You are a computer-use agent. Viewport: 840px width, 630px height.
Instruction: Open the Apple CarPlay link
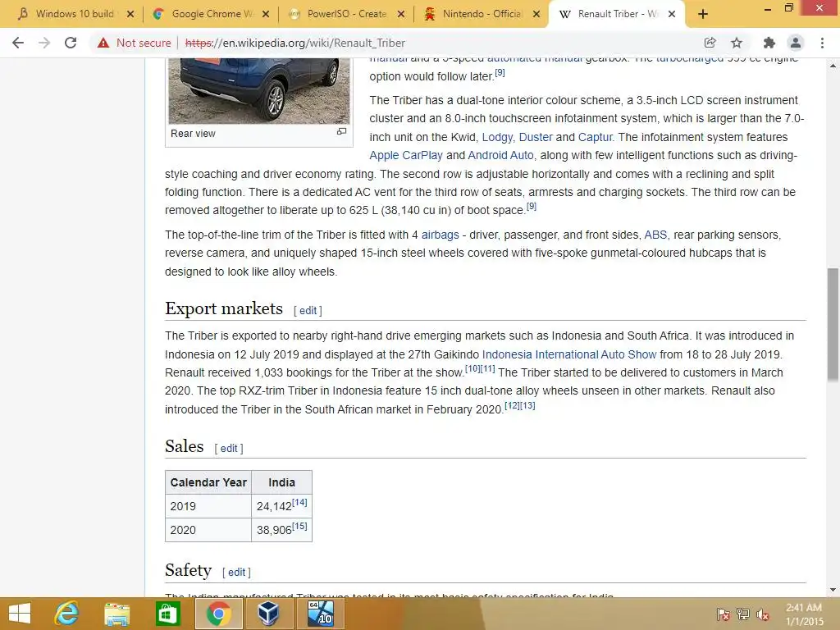[x=405, y=155]
